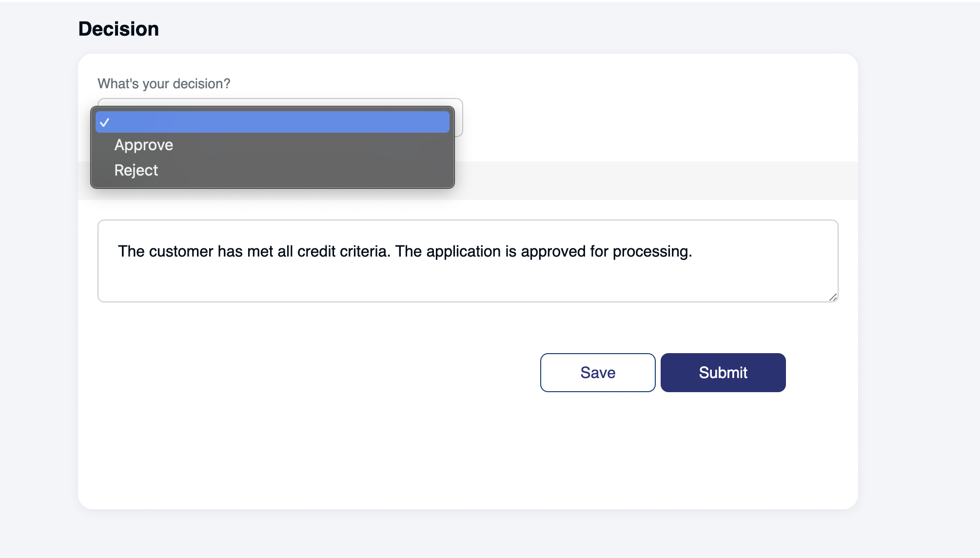The width and height of the screenshot is (980, 558).
Task: Click the word "The" starting the comment
Action: (x=131, y=252)
